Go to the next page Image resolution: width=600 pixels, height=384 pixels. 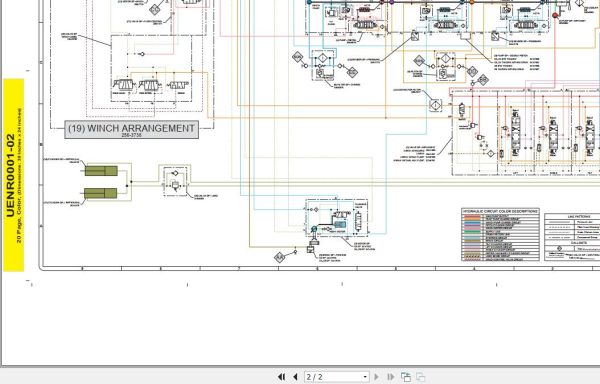[x=376, y=377]
